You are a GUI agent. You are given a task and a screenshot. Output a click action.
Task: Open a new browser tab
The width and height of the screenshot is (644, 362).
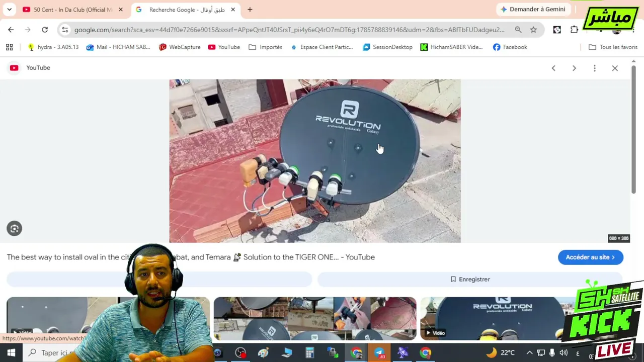coord(250,10)
